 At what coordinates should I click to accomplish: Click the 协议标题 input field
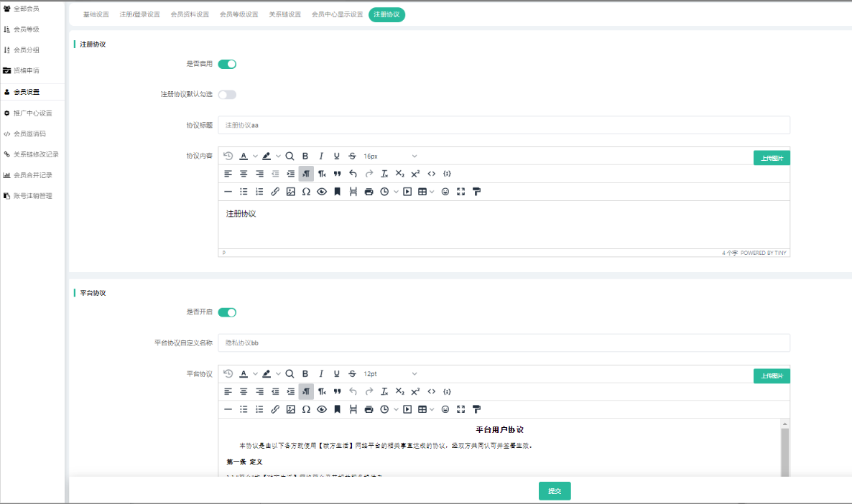[x=504, y=125]
